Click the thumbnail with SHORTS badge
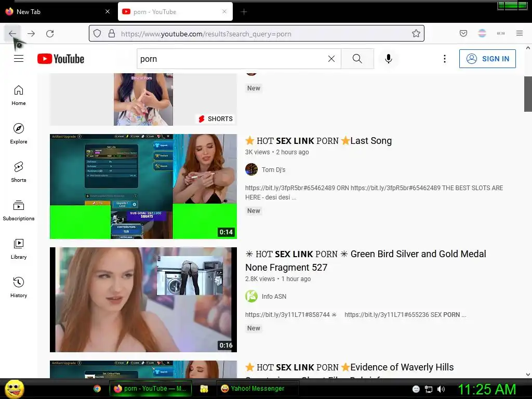Viewport: 532px width, 399px height. coord(143,99)
